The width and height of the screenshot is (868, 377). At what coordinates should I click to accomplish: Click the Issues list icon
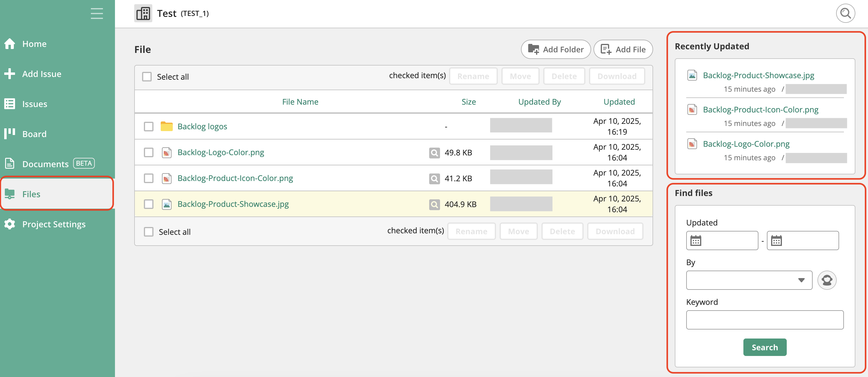[x=10, y=104]
